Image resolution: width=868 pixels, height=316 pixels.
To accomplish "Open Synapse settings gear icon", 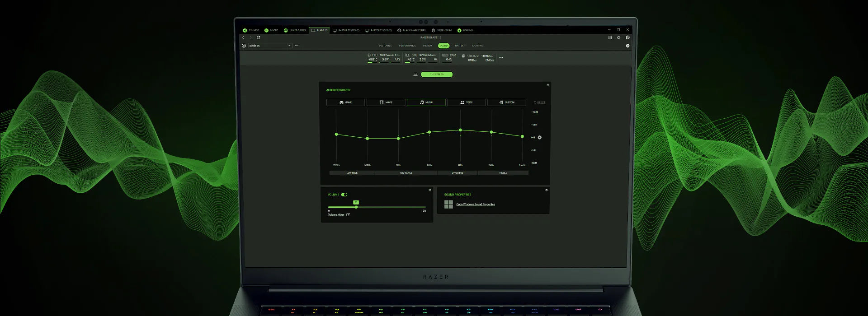I will (x=618, y=37).
